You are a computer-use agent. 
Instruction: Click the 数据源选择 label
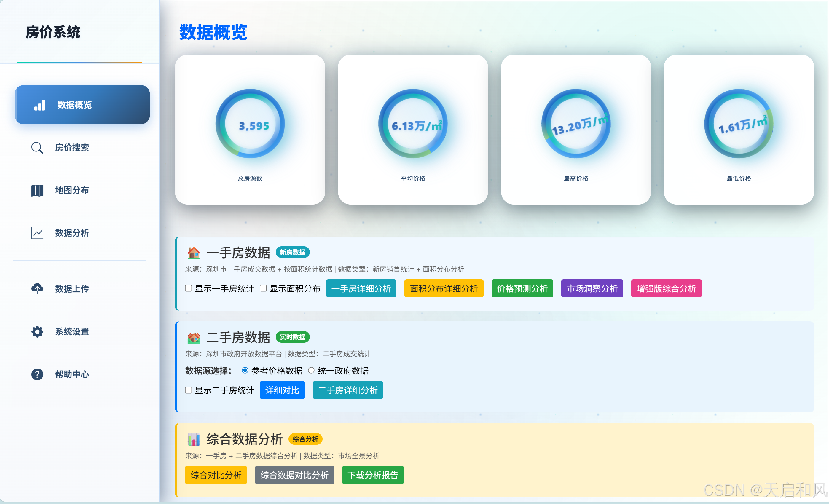209,371
